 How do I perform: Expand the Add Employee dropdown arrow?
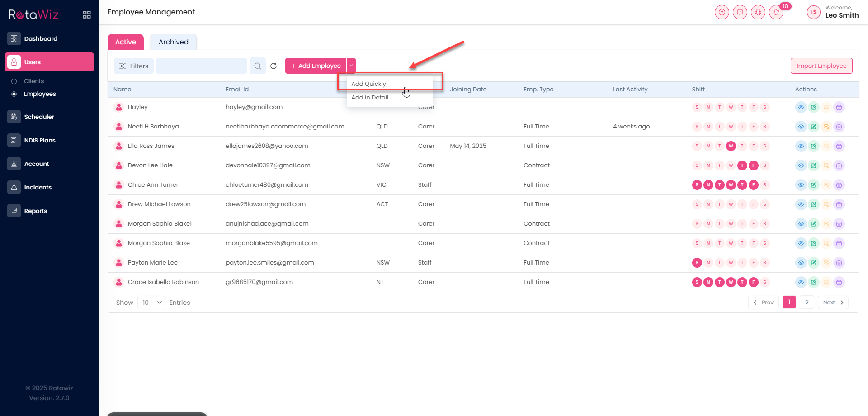[351, 66]
